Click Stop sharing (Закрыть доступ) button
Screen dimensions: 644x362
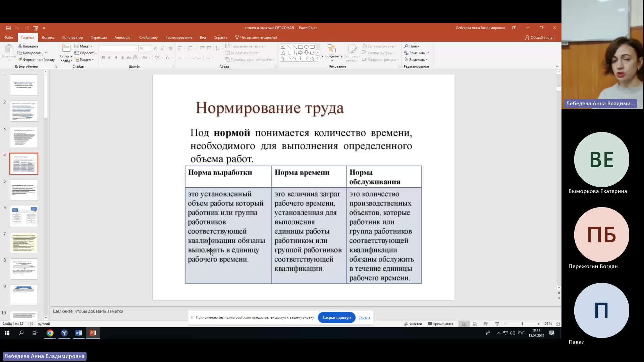click(x=336, y=317)
